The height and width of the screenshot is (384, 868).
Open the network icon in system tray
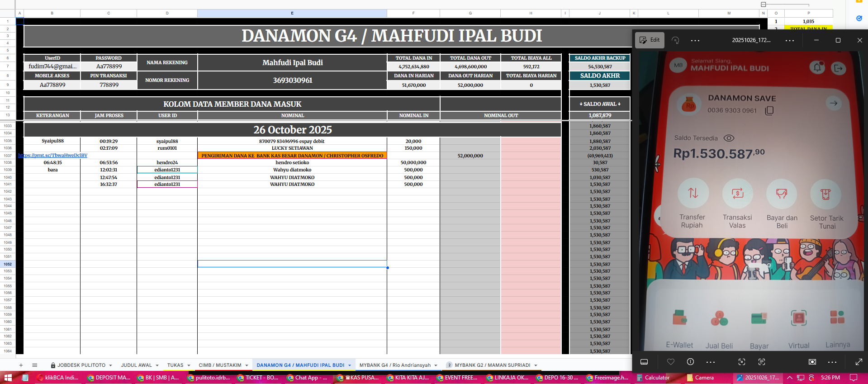click(x=801, y=378)
